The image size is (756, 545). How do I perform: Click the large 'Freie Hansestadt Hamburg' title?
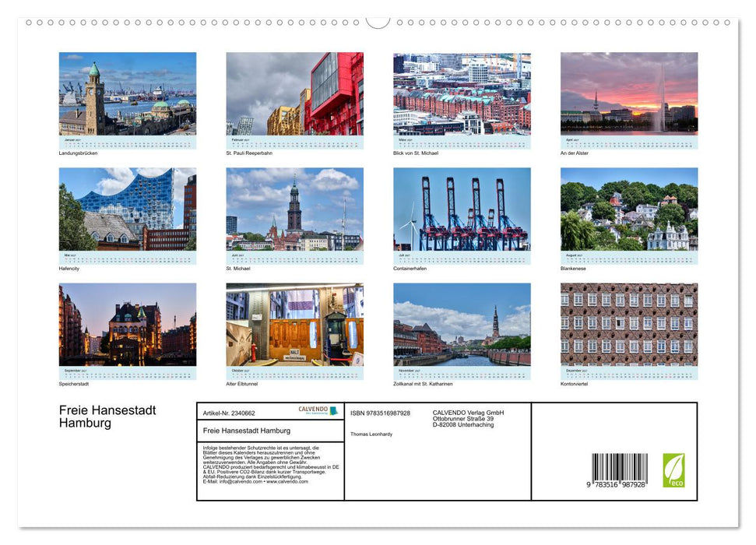tap(107, 417)
